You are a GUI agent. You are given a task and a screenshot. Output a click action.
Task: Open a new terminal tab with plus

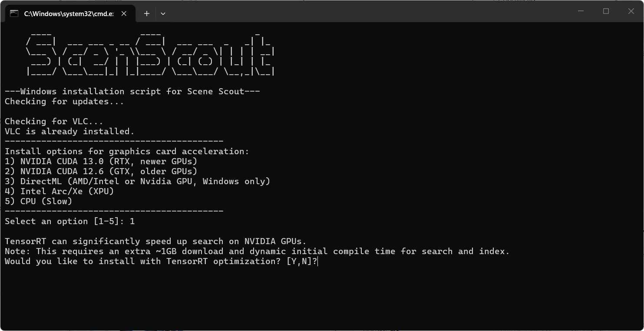pyautogui.click(x=147, y=13)
